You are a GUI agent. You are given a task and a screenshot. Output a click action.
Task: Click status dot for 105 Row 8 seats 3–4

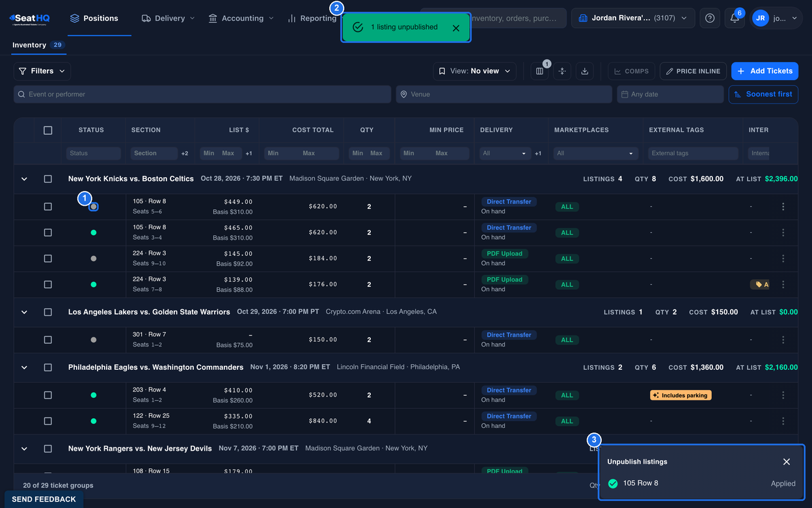pyautogui.click(x=94, y=233)
